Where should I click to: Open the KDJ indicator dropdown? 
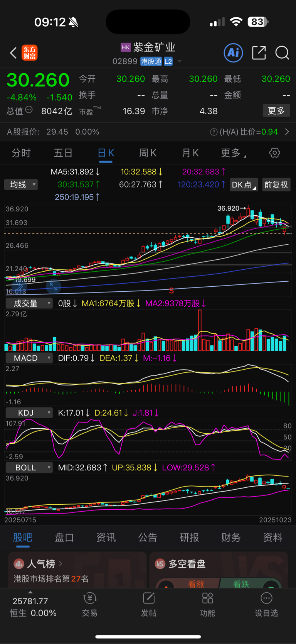click(x=29, y=413)
